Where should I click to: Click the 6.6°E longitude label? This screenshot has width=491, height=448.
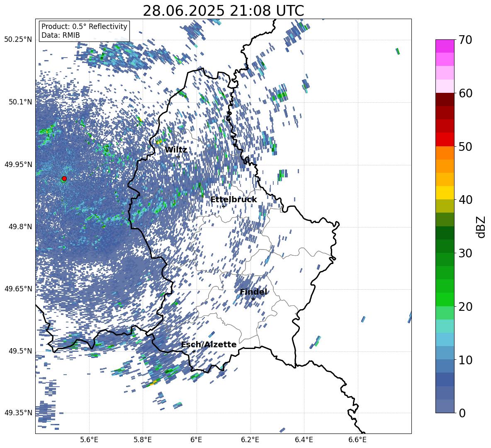pyautogui.click(x=357, y=440)
